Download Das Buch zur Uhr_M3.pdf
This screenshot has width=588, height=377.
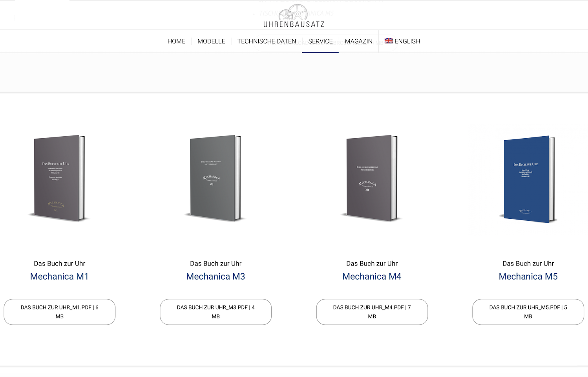(216, 312)
